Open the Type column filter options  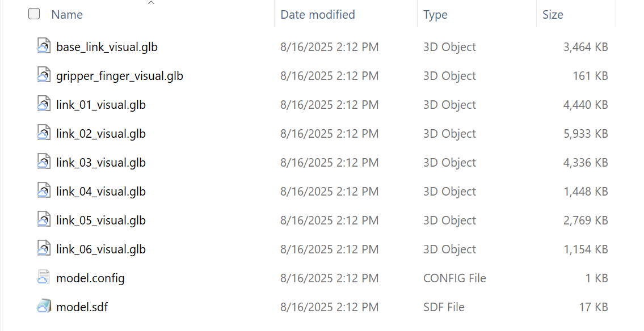pos(435,14)
